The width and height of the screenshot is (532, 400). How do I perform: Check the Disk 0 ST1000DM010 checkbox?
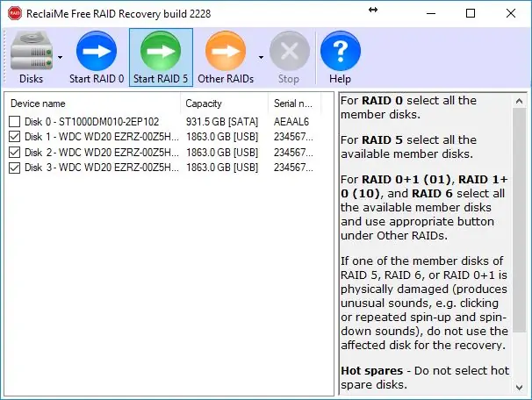pos(14,121)
